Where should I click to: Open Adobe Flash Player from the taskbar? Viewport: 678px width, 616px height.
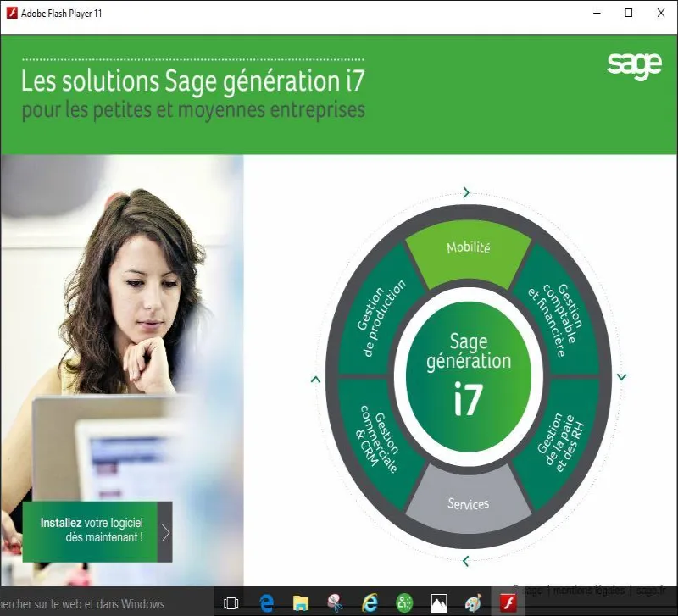[507, 603]
